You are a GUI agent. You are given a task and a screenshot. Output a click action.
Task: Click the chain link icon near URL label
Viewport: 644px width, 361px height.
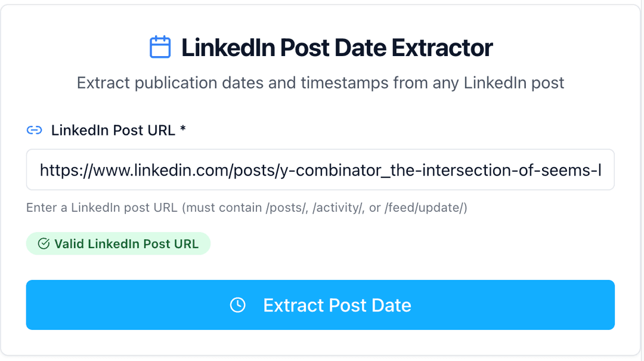[35, 130]
